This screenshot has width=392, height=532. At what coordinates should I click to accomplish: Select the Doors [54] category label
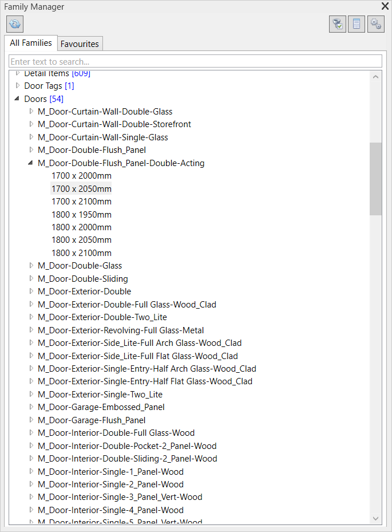point(43,98)
